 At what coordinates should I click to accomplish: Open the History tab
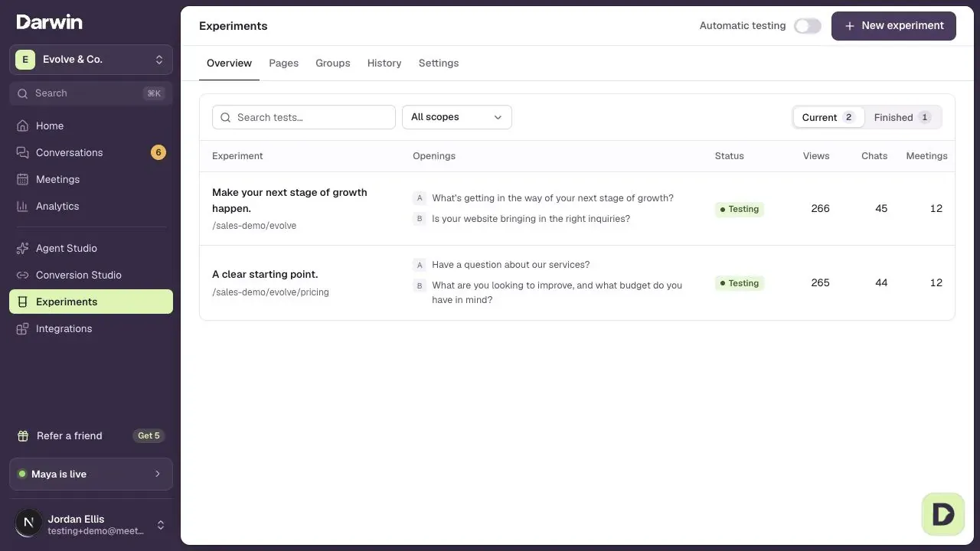tap(384, 63)
